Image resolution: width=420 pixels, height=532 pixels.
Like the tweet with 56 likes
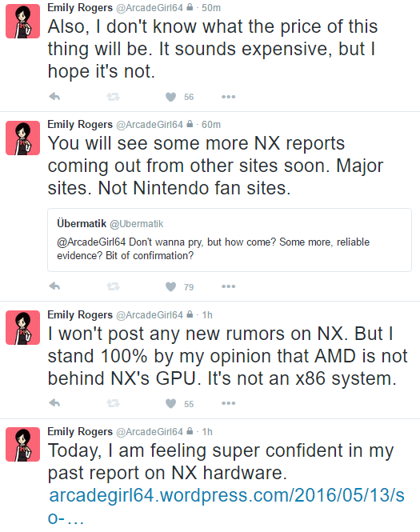(x=171, y=97)
